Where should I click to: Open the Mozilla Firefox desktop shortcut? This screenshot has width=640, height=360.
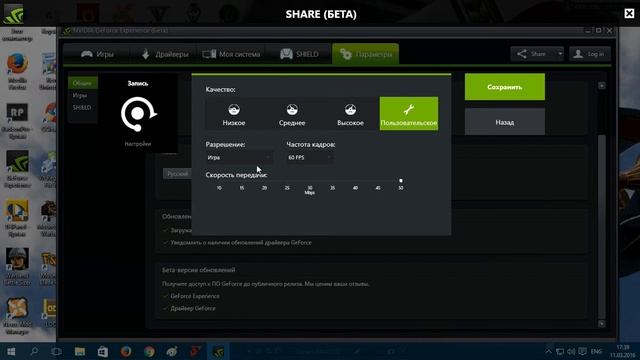point(17,71)
